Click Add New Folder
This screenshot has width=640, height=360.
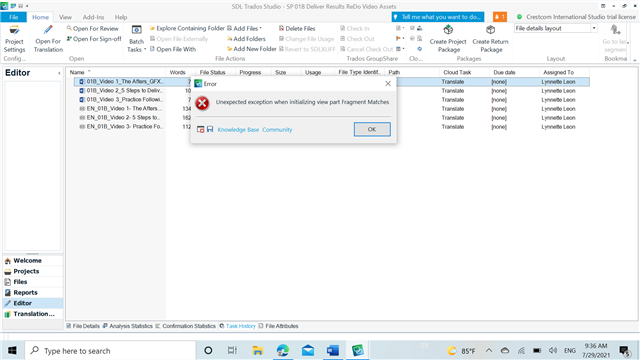click(251, 49)
